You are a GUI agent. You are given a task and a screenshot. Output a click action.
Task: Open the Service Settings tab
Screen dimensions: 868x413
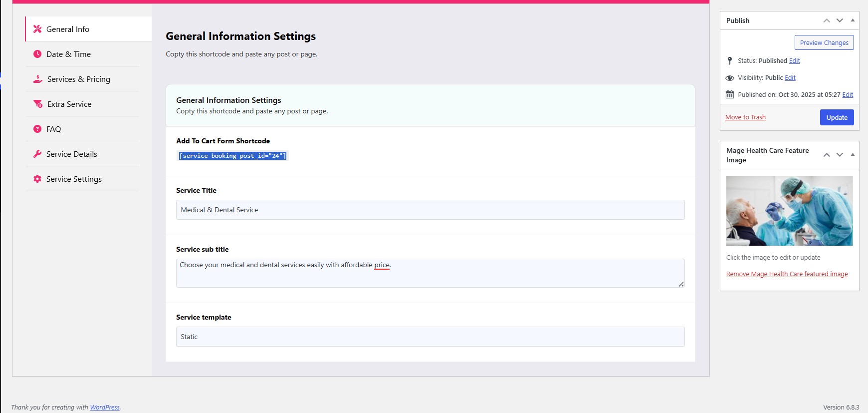tap(74, 179)
